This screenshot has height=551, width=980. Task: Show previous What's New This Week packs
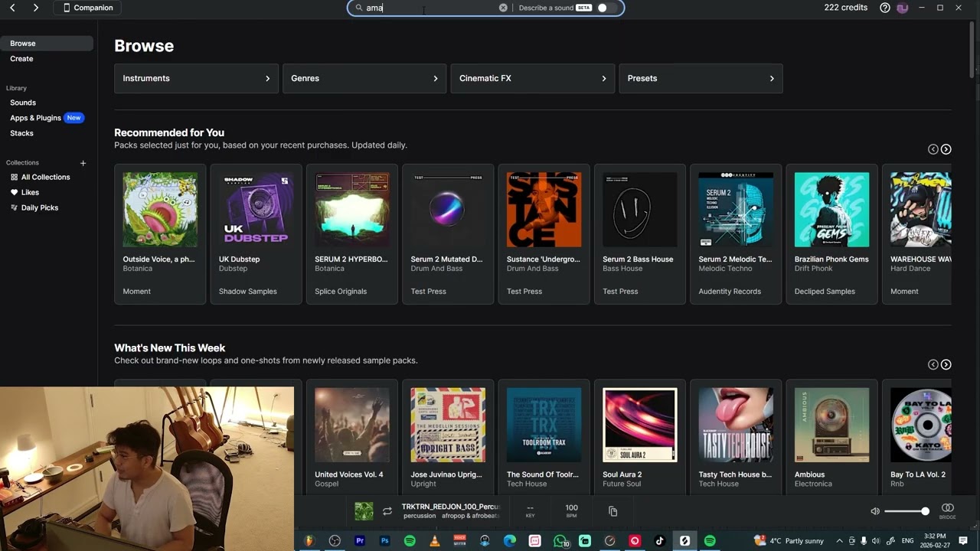(x=933, y=364)
